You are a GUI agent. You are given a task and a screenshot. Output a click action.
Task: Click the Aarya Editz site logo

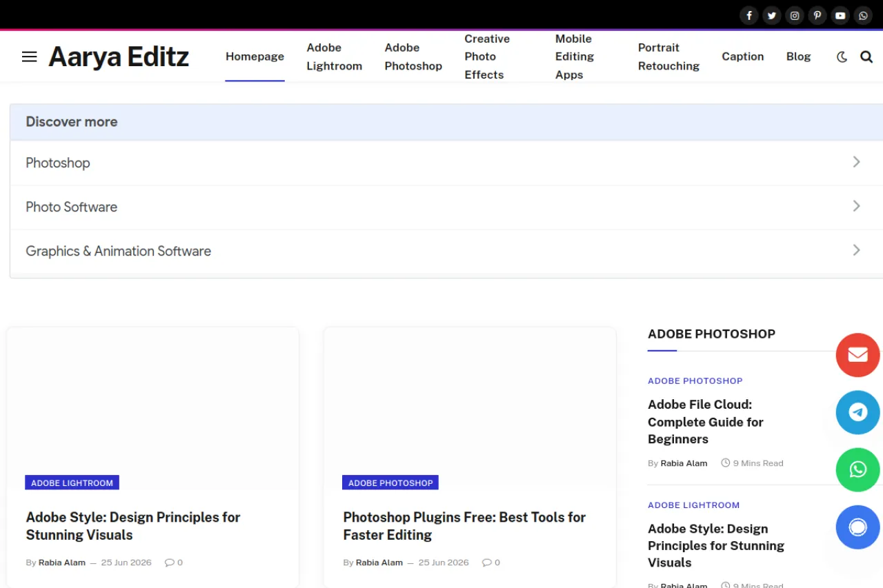tap(119, 57)
